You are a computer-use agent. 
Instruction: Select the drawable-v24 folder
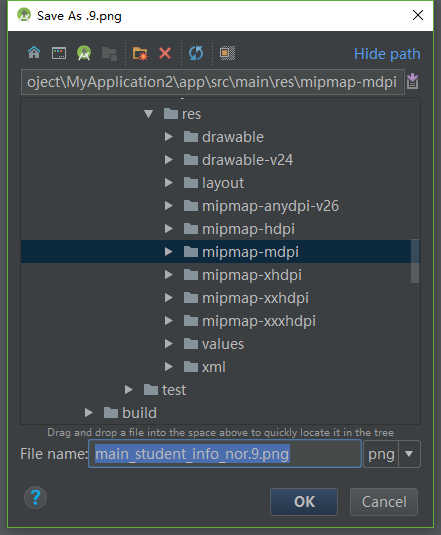click(x=238, y=160)
